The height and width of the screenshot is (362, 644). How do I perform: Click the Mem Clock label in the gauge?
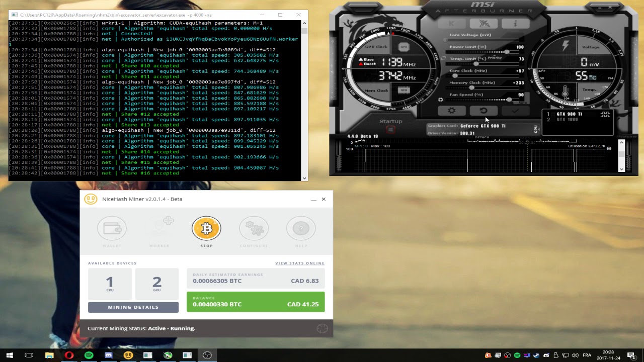[x=376, y=90]
